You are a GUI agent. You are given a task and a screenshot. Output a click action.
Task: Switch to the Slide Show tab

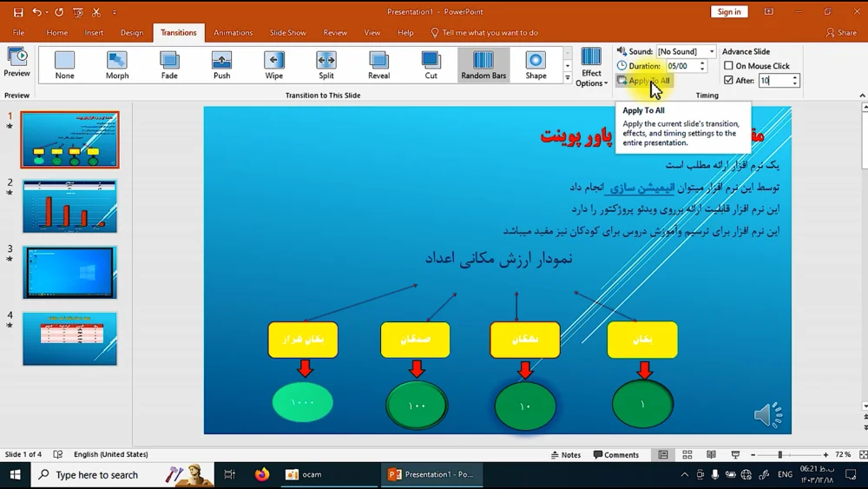288,33
